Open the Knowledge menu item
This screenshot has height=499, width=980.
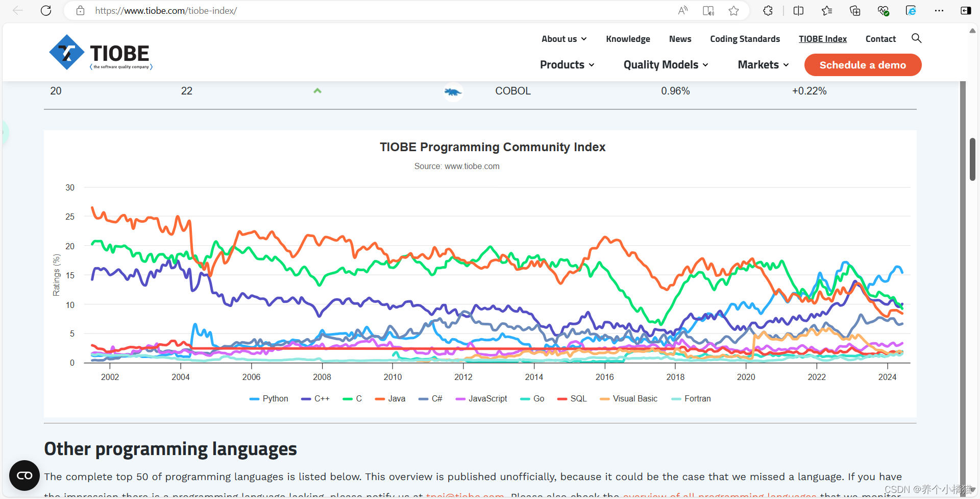pyautogui.click(x=628, y=39)
